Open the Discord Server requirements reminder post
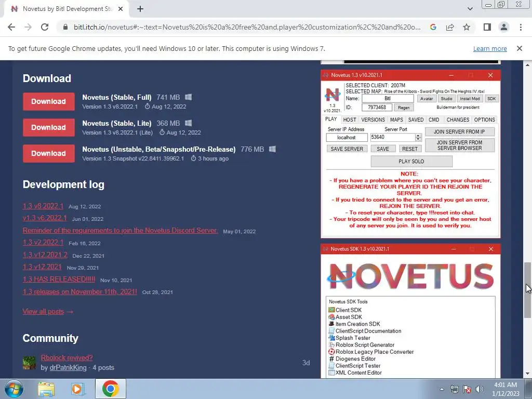 pyautogui.click(x=120, y=230)
